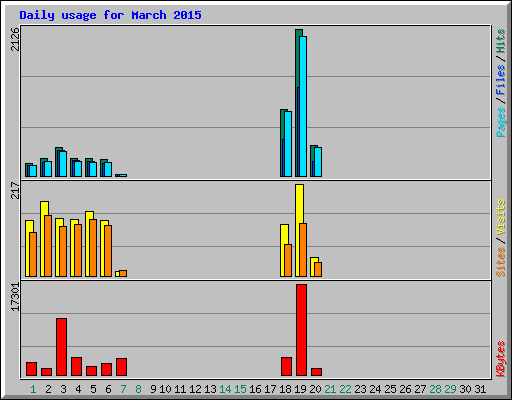Screen dimensions: 512x400
Task: Click the 2126 y-axis maximum value
Action: [x=15, y=39]
